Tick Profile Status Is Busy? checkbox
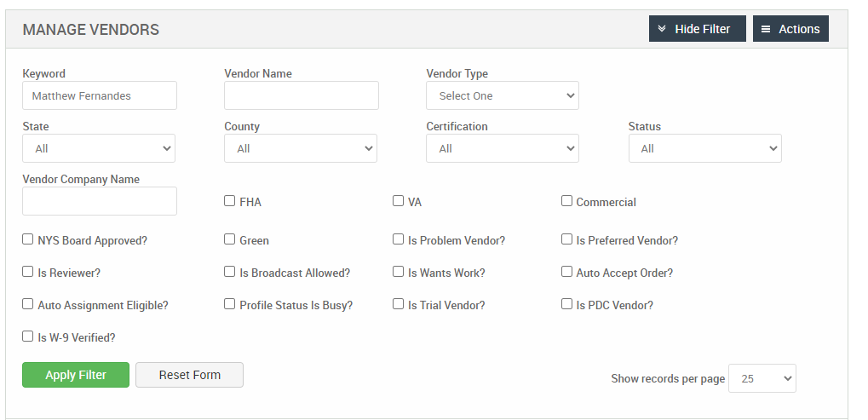Viewport: 868px width, 420px height. coord(230,304)
